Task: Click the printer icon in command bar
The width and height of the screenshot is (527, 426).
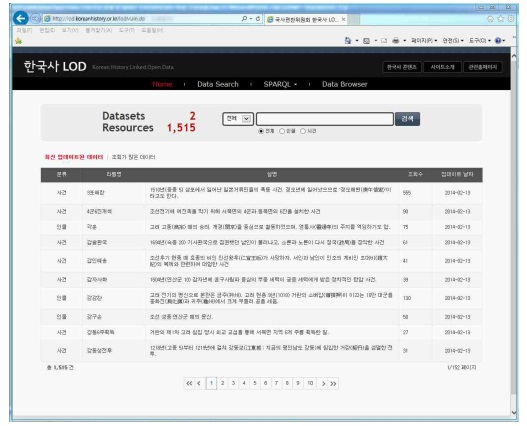Action: coord(396,41)
